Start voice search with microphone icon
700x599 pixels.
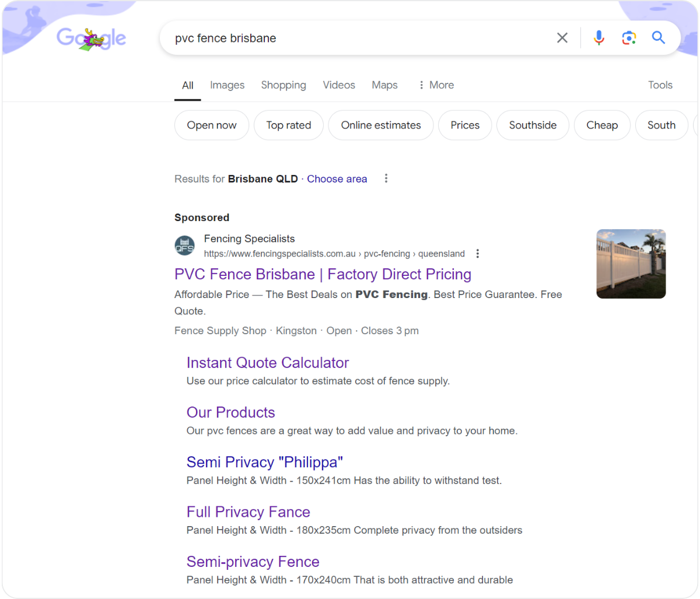(x=598, y=38)
